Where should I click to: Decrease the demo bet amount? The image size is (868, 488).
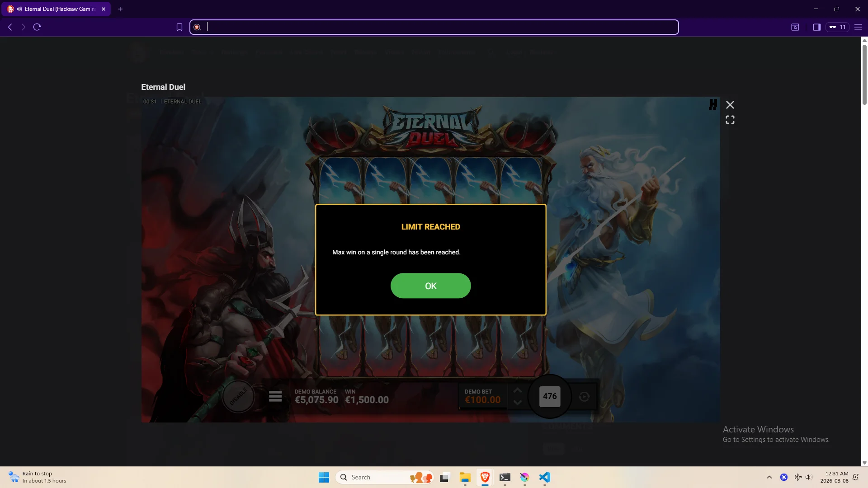click(x=518, y=402)
